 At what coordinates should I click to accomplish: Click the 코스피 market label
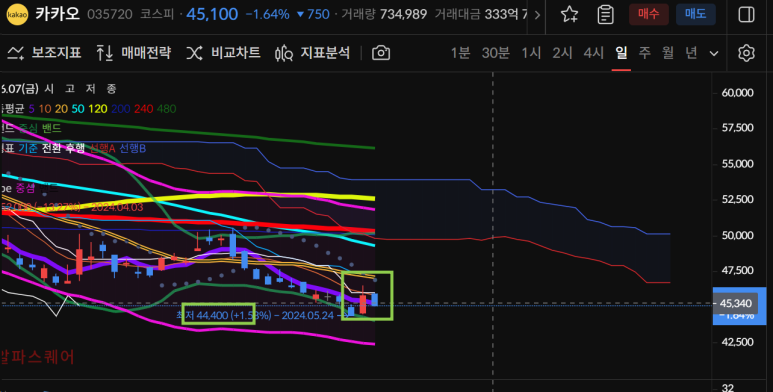pos(157,14)
